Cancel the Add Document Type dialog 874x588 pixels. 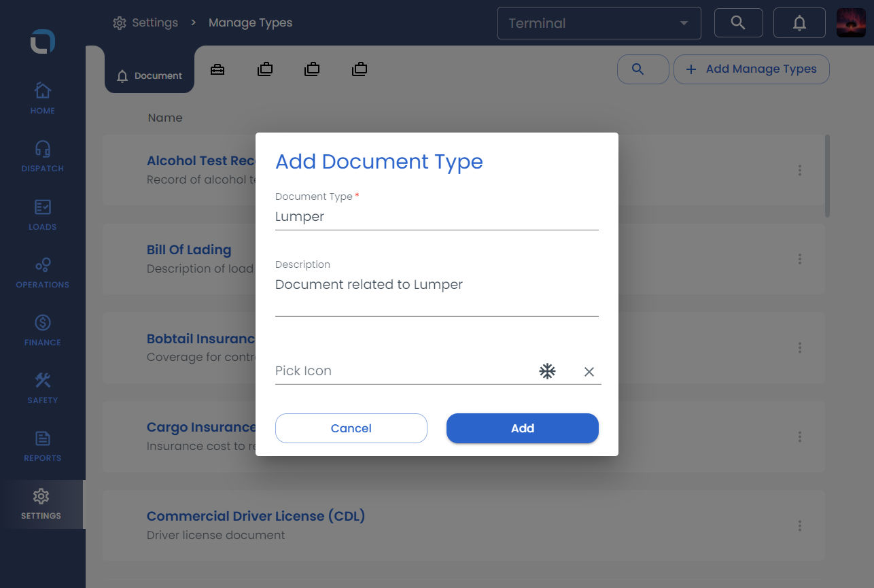(351, 428)
